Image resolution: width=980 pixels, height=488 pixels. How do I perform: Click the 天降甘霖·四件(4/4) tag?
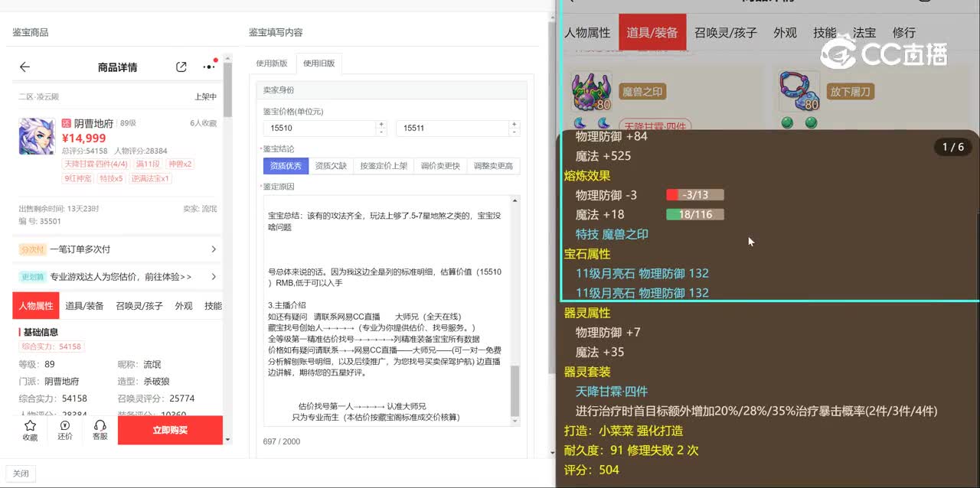(96, 164)
